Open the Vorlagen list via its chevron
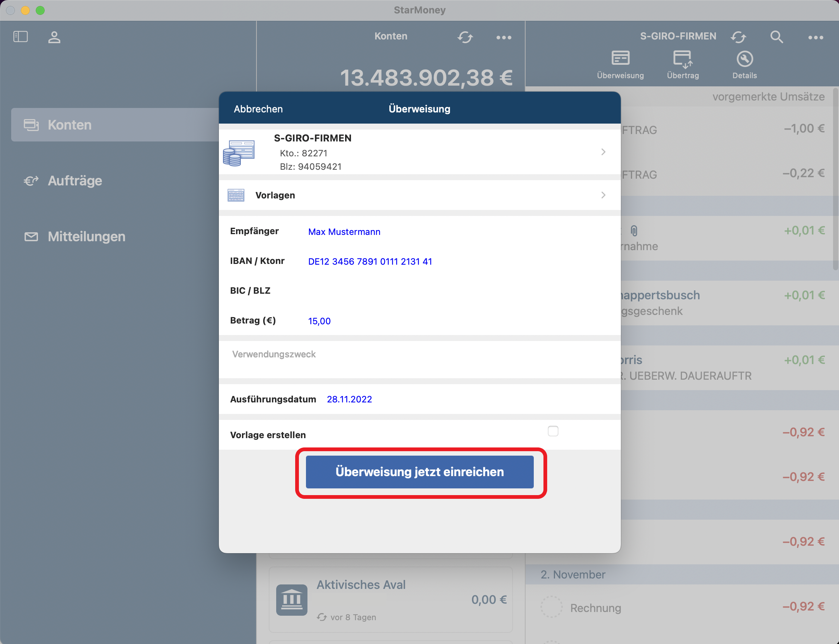 point(603,195)
